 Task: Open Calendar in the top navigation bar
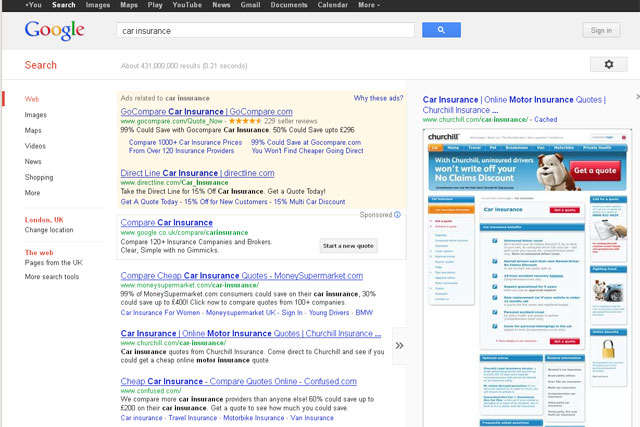333,5
